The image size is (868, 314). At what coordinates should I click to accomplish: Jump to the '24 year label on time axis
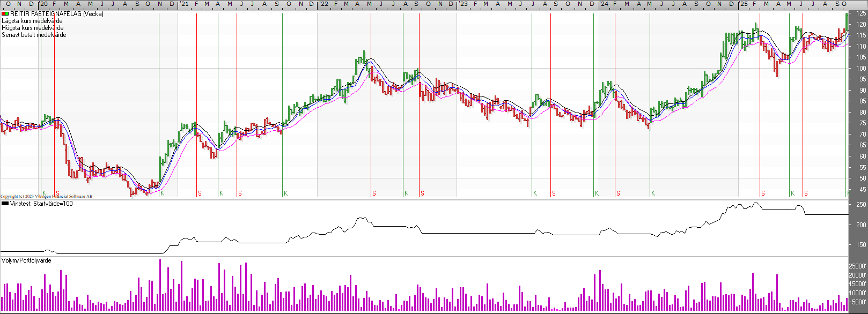tap(604, 4)
